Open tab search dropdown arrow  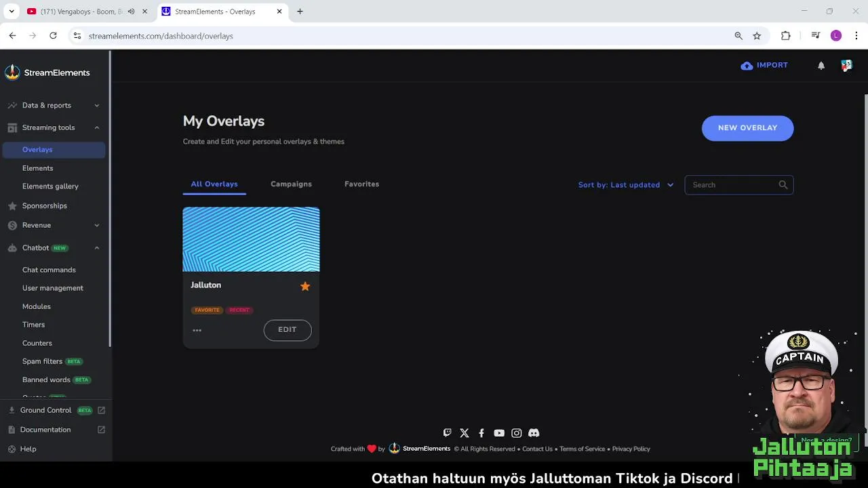[x=12, y=12]
